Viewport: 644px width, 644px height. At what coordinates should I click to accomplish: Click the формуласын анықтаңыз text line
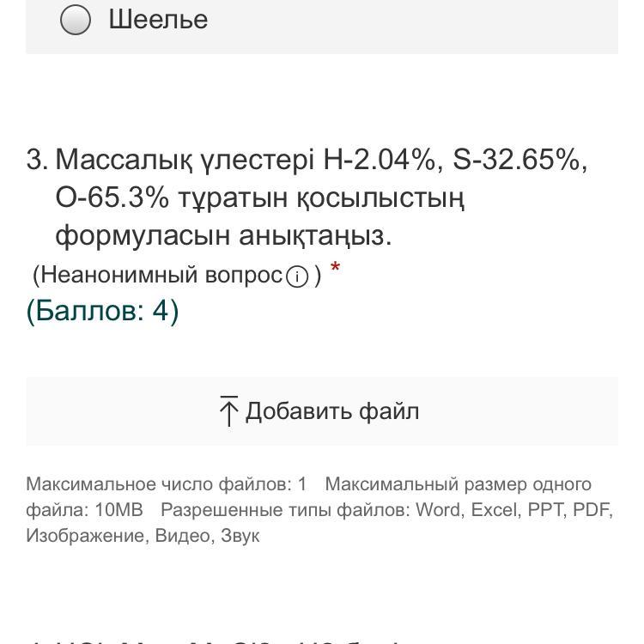(224, 236)
